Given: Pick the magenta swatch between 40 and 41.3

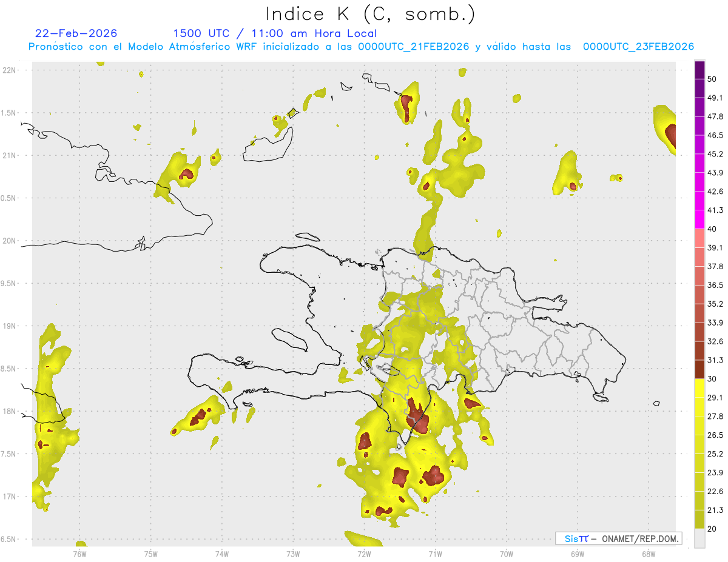Looking at the screenshot, I should [699, 219].
